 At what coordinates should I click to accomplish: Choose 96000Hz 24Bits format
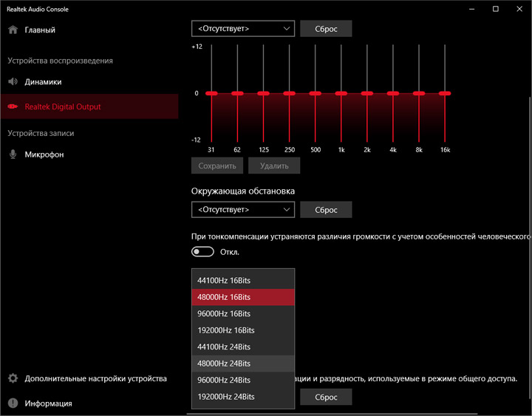click(243, 380)
